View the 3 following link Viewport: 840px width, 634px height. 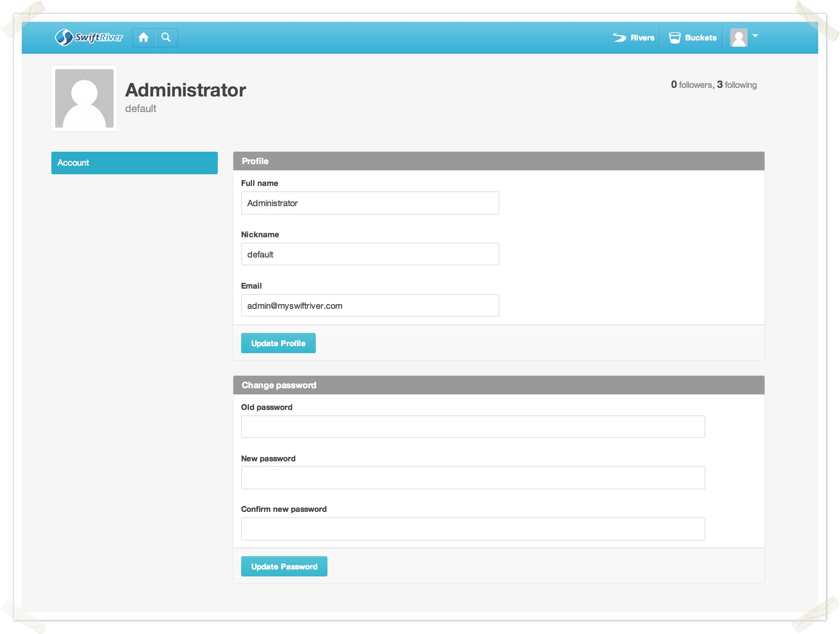(x=737, y=85)
